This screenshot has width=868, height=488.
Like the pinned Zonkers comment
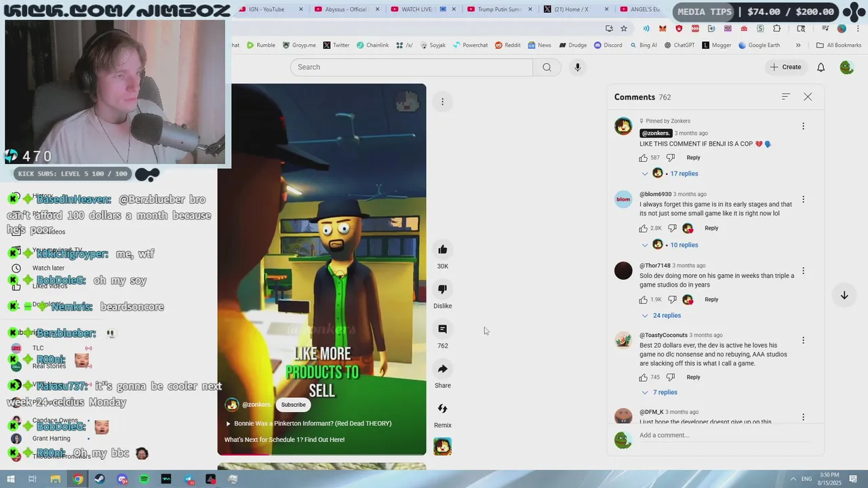pos(643,158)
